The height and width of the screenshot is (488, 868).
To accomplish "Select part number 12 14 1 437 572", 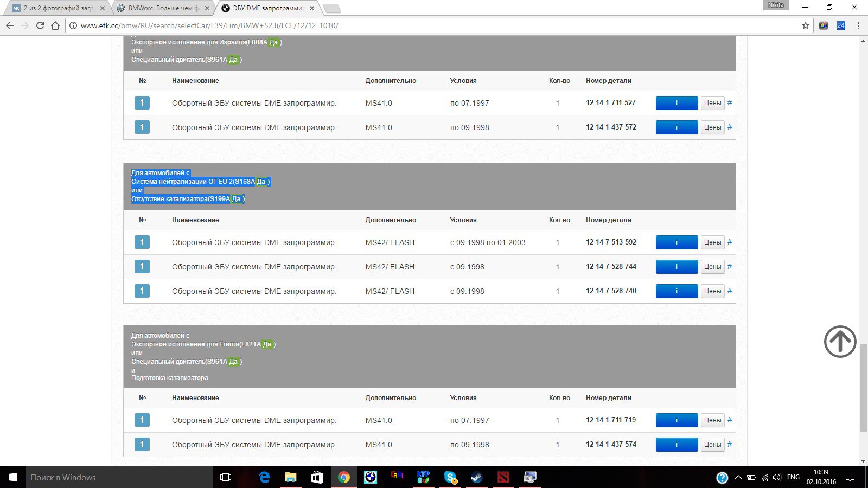I will click(611, 127).
